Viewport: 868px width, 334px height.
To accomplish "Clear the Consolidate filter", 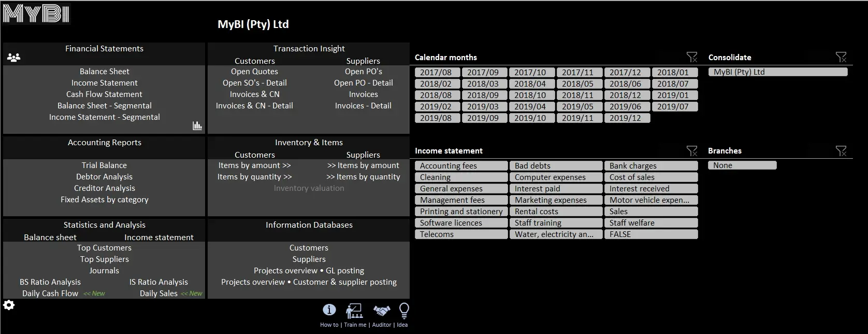I will click(841, 57).
